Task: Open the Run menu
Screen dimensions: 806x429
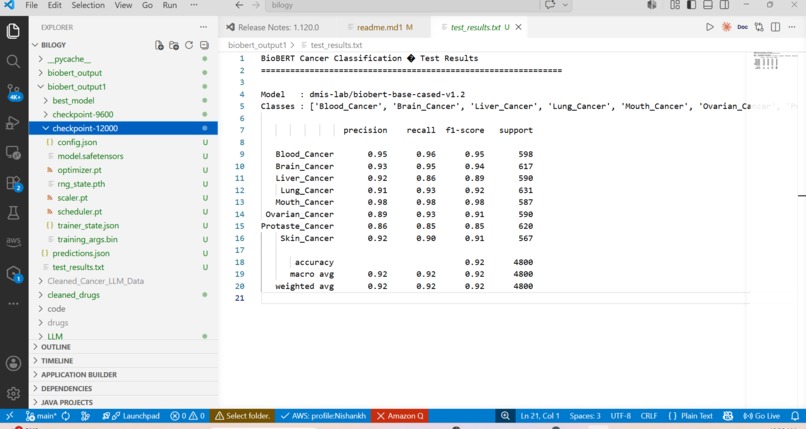Action: pyautogui.click(x=170, y=5)
